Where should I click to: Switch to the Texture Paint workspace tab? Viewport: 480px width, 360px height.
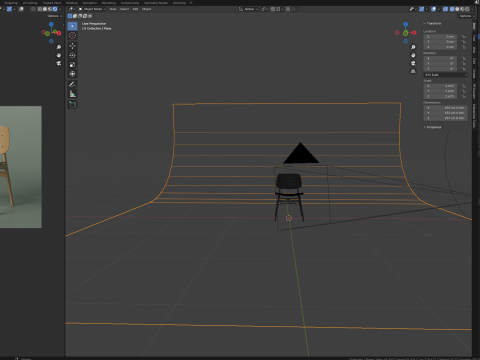coord(52,3)
